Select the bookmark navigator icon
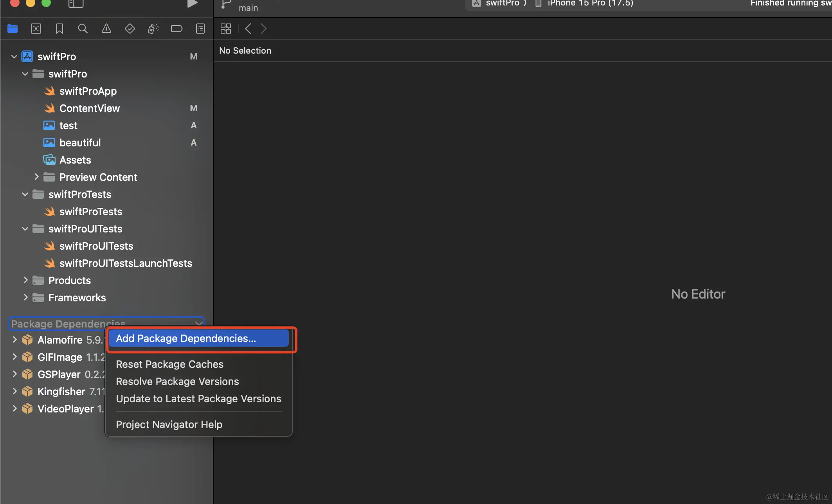This screenshot has height=504, width=832. click(x=59, y=29)
